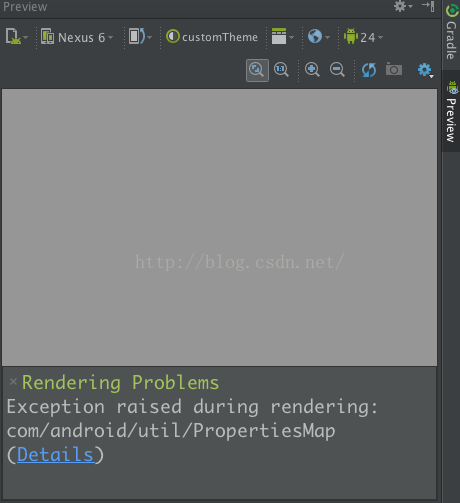The height and width of the screenshot is (503, 460).
Task: Open the locale globe dropdown
Action: point(318,36)
